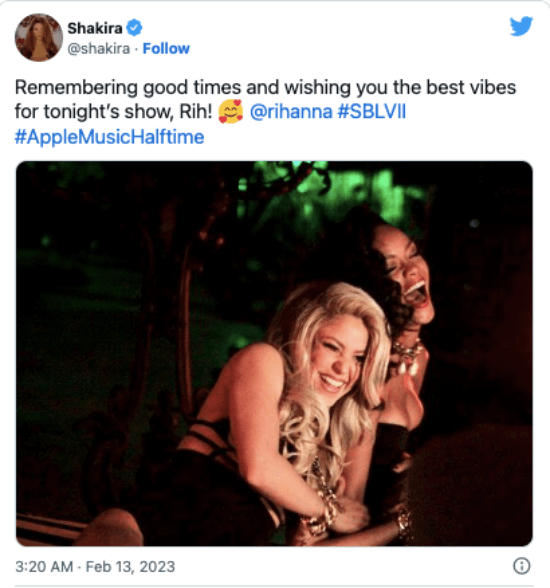The image size is (550, 588).
Task: Open Shakira's round profile avatar
Action: 39,38
